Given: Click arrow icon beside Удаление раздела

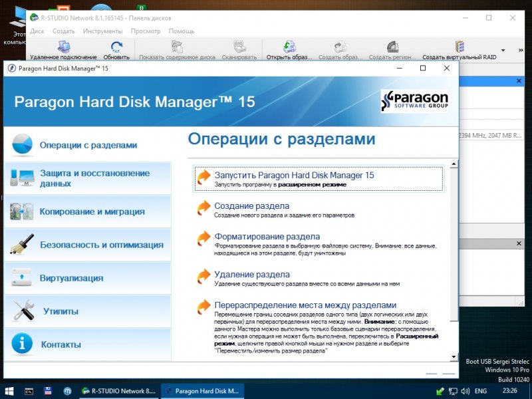Looking at the screenshot, I should (204, 276).
